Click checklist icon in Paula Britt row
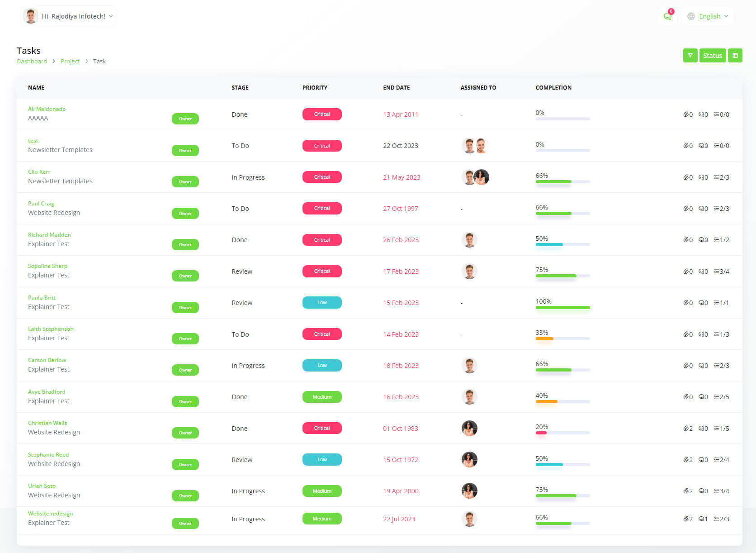Viewport: 756px width, 553px height. 716,303
